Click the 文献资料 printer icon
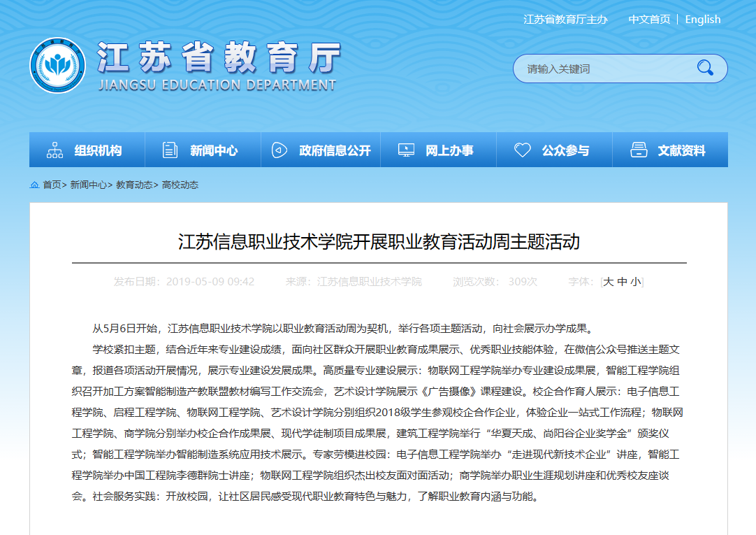The image size is (756, 535). point(639,150)
